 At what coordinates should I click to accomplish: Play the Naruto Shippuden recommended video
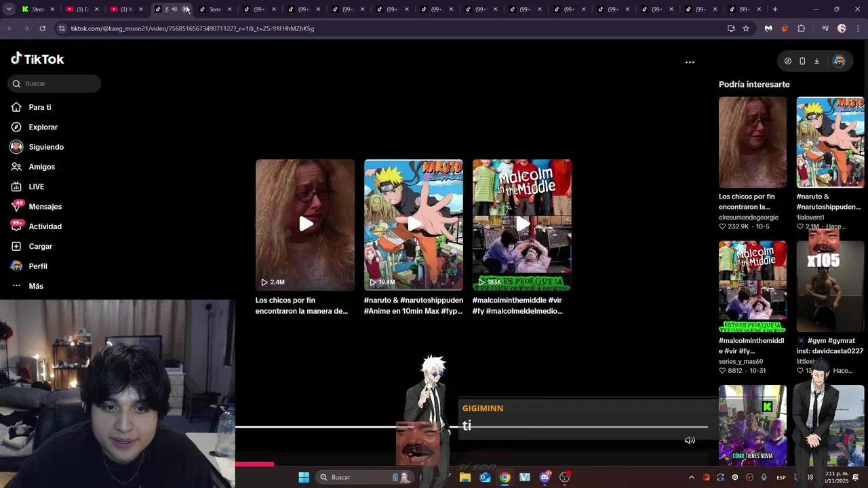[414, 224]
